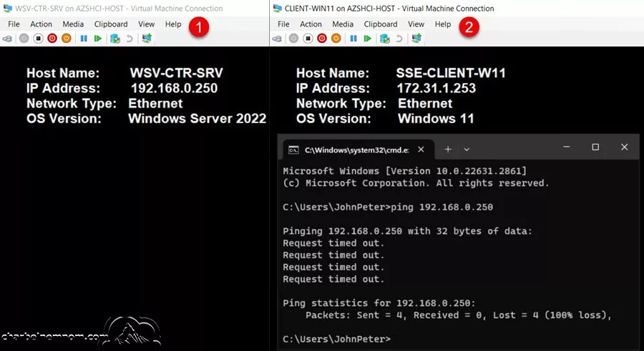Click 'Microsoft Windows [Version 10.0.22631.2861]' line

pyautogui.click(x=404, y=171)
